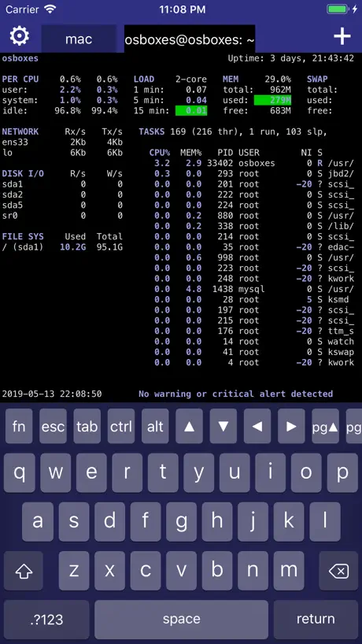Tap the space bar

point(182,620)
